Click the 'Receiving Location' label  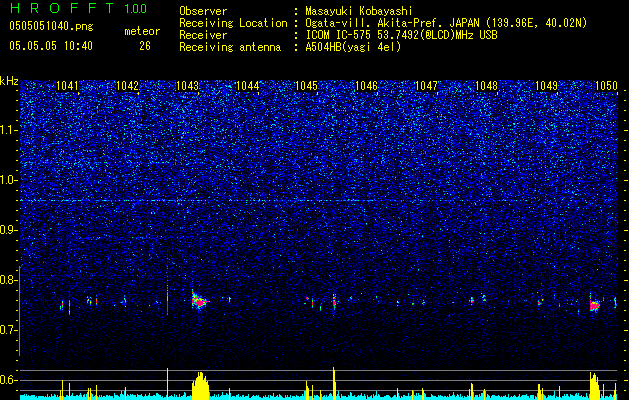tap(233, 23)
